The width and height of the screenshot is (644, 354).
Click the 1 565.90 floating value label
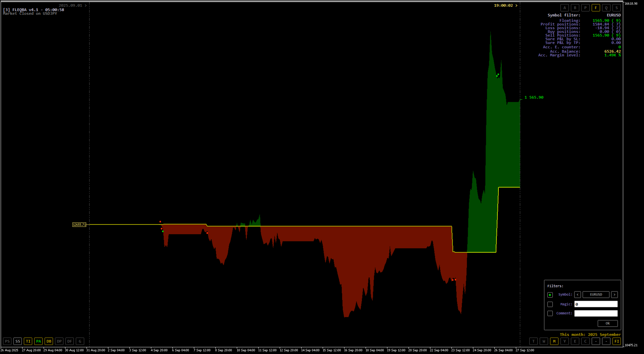tap(534, 98)
